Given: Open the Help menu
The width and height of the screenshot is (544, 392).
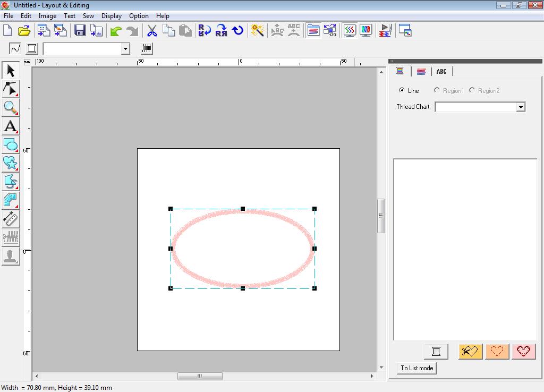Looking at the screenshot, I should [163, 16].
